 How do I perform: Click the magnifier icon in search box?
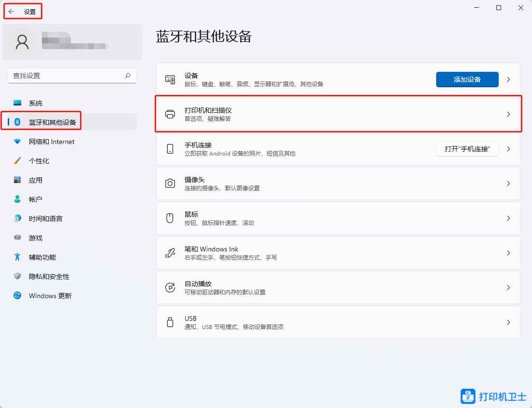tap(128, 76)
